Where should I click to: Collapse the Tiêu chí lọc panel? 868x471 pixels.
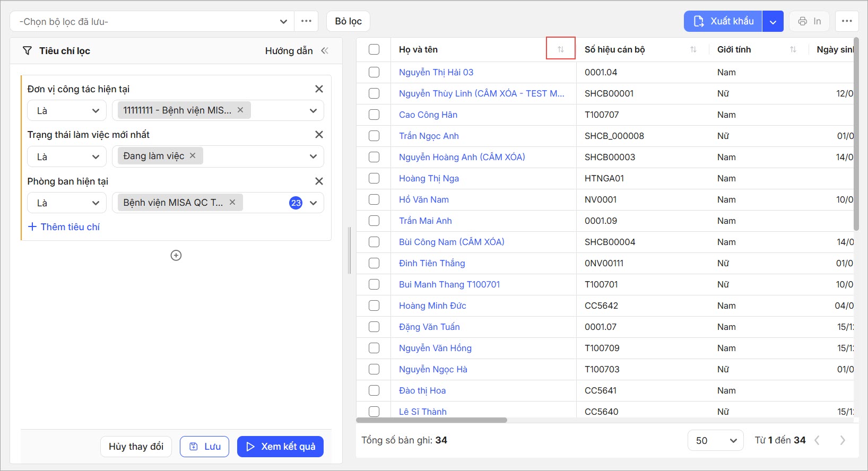[325, 51]
